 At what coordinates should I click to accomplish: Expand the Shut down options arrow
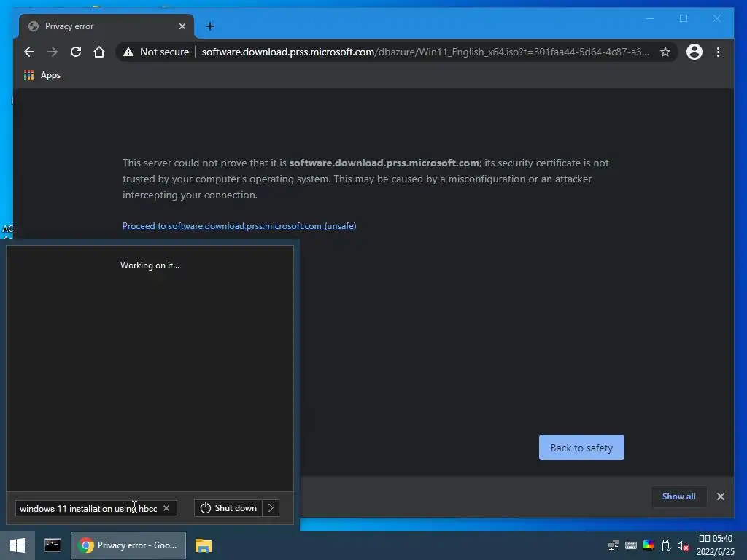coord(271,508)
